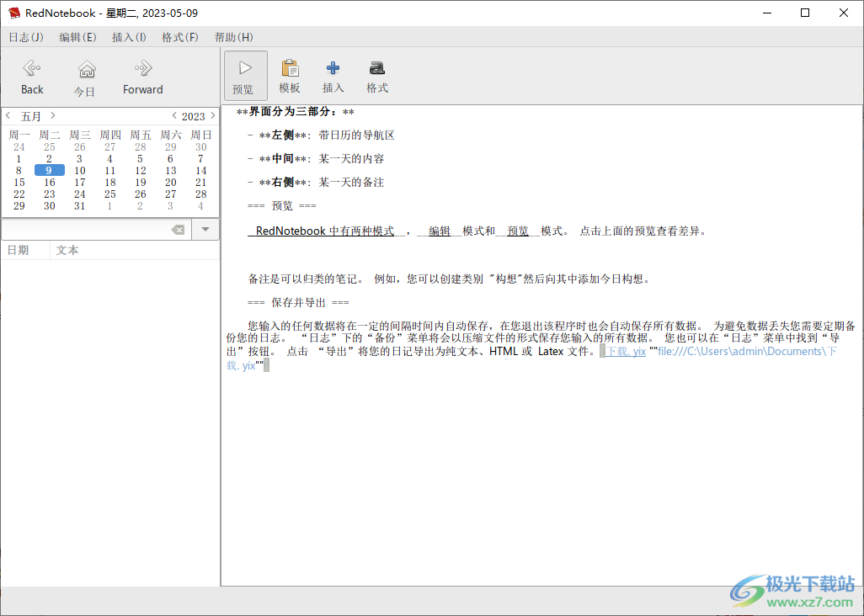The height and width of the screenshot is (616, 864).
Task: Select greyed April 30 in the calendar
Action: [x=201, y=147]
